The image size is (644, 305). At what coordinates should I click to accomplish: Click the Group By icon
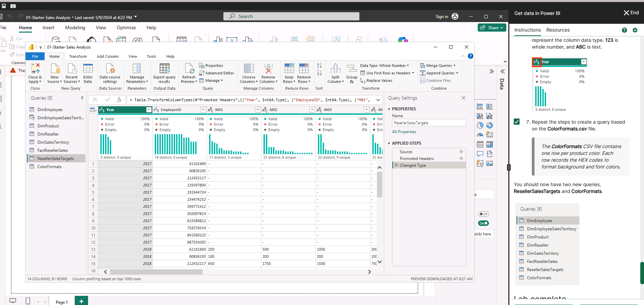click(352, 69)
